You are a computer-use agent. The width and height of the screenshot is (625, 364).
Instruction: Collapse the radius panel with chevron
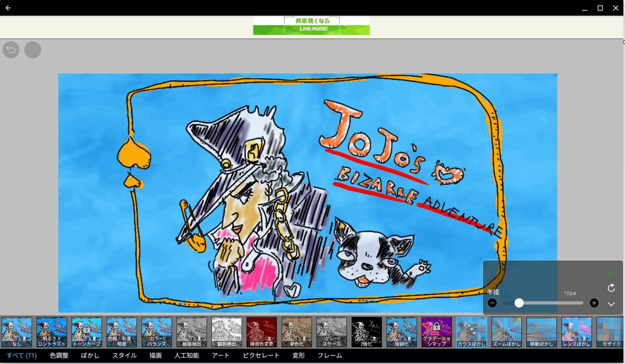(x=611, y=304)
